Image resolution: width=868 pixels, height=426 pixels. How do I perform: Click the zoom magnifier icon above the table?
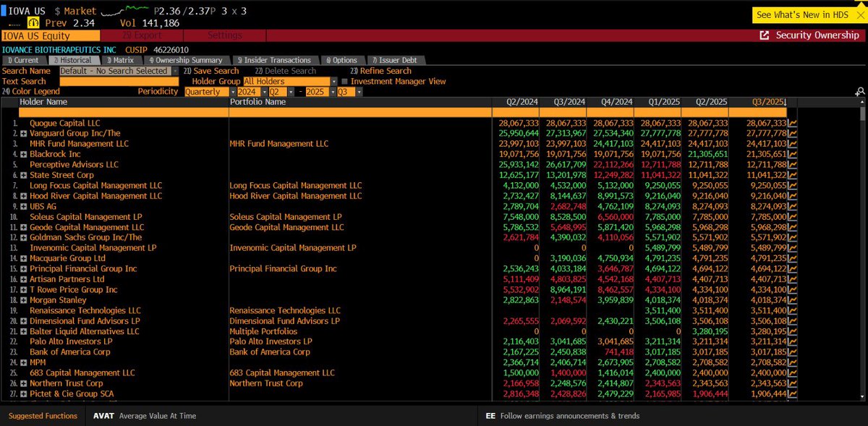pyautogui.click(x=860, y=92)
